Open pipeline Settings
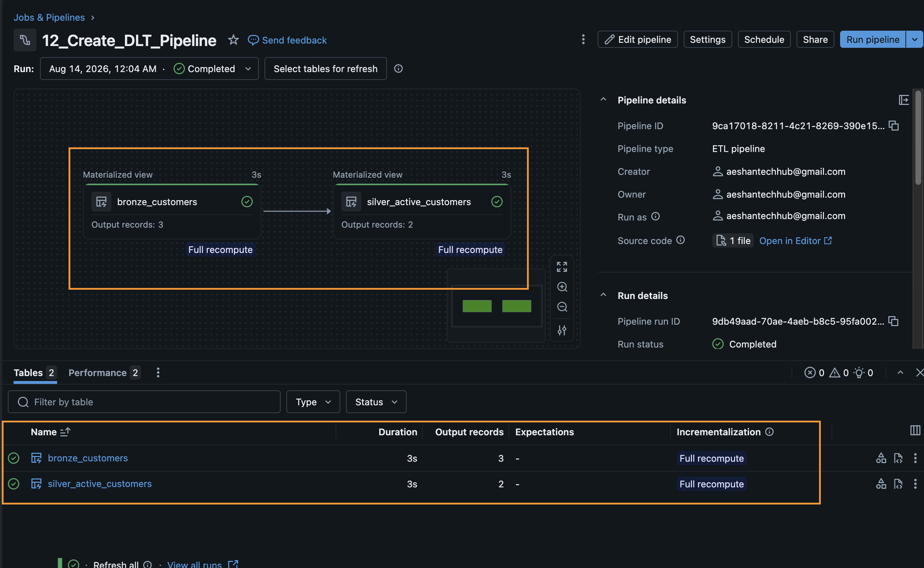Viewport: 924px width, 568px height. point(708,40)
